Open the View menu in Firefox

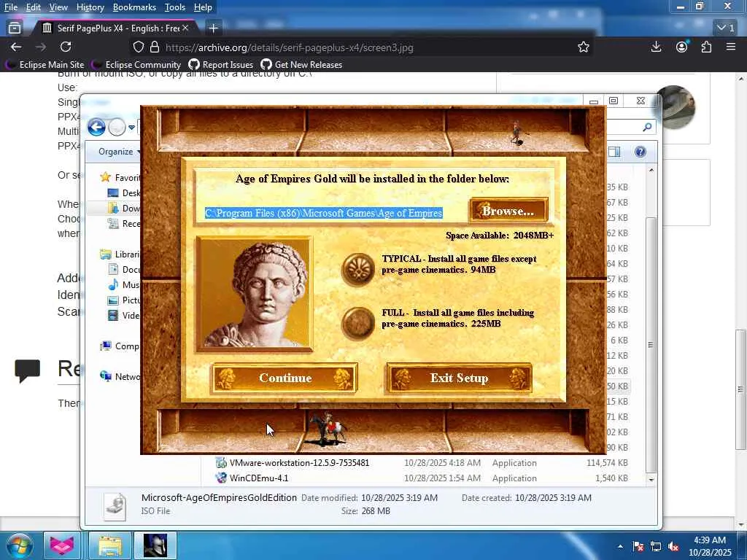(58, 7)
